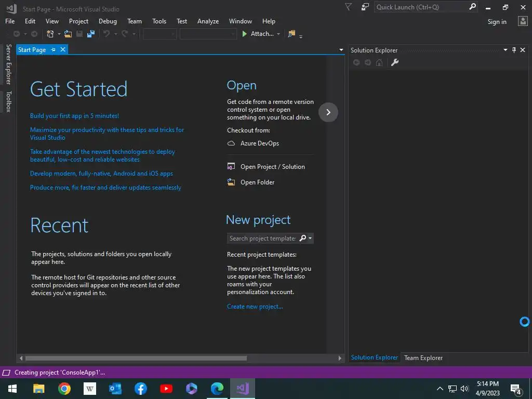Viewport: 532px width, 399px height.
Task: Click the Create new project link
Action: (x=255, y=307)
